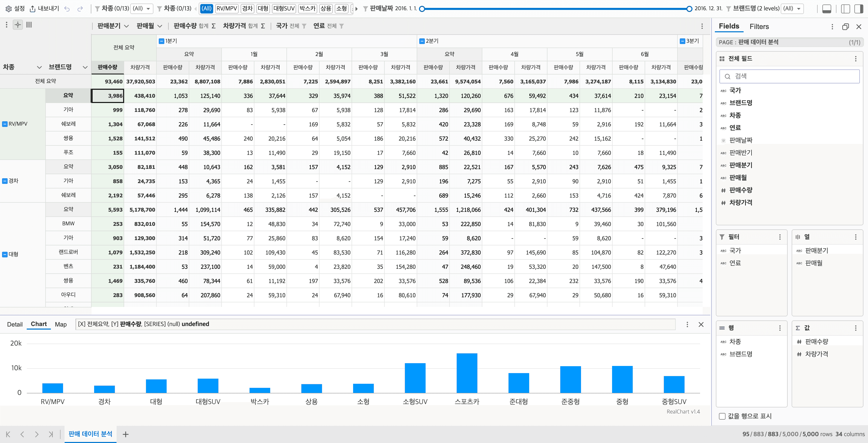Collapse the 경차 row group
This screenshot has width=868, height=443.
(x=5, y=181)
